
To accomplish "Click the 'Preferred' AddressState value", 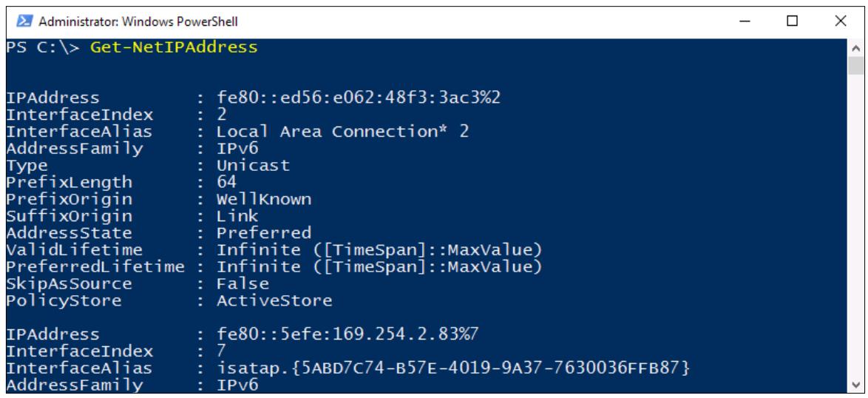I will coord(263,232).
